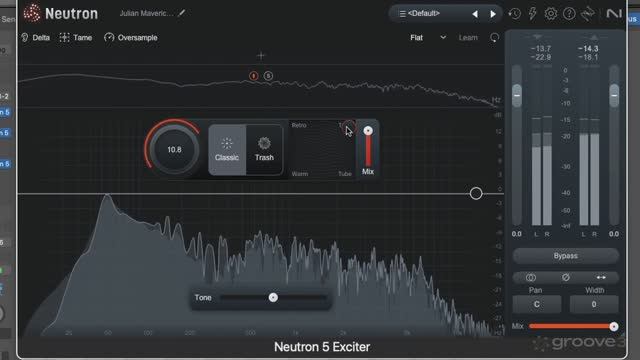640x360 pixels.
Task: Select Trash exciter mode
Action: pyautogui.click(x=264, y=150)
